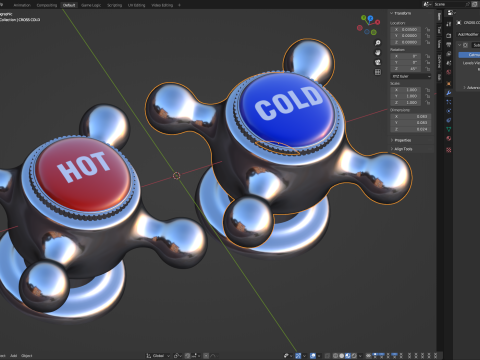Screen dimensions: 480x360
Task: Open the XYZ Euler rotation mode dropdown
Action: coord(411,76)
